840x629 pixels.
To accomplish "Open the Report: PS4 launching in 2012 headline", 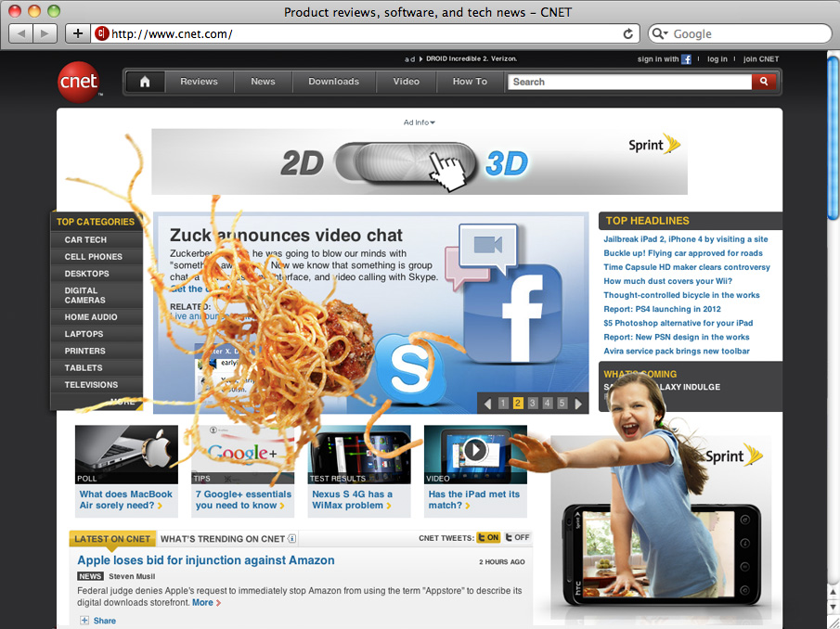I will click(x=662, y=309).
